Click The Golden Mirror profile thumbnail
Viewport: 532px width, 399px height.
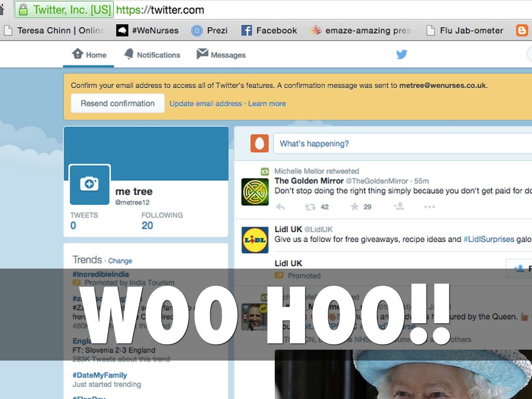point(255,192)
